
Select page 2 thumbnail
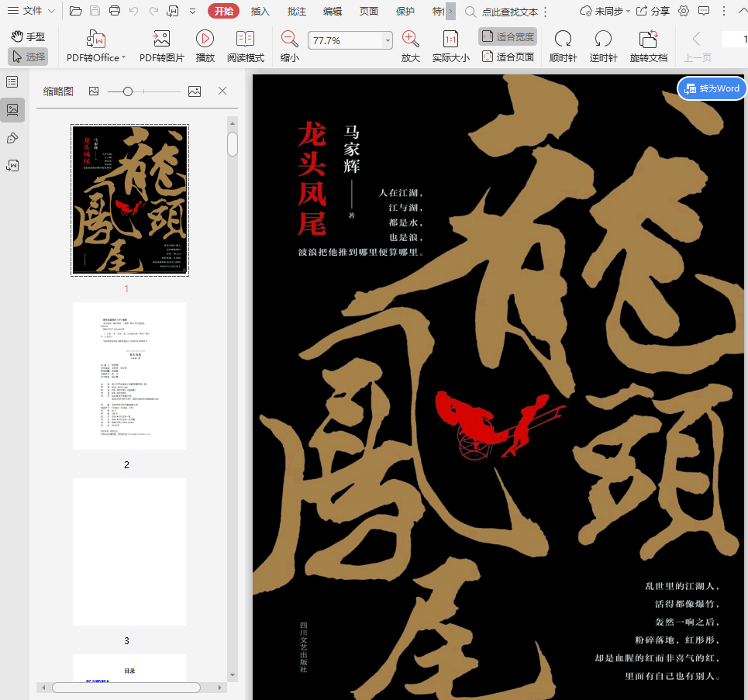129,376
